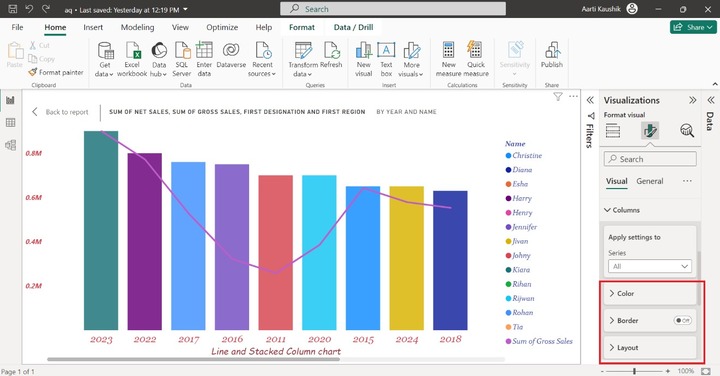Insert a New visual
The image size is (720, 376).
point(363,60)
